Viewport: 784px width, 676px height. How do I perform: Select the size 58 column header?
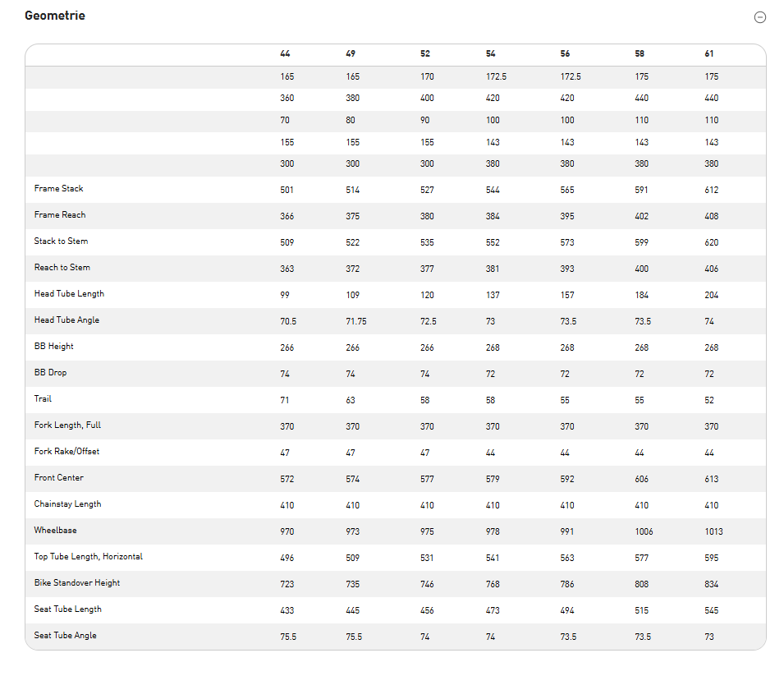tap(640, 54)
